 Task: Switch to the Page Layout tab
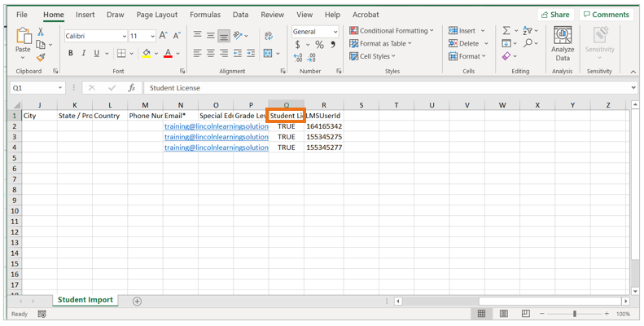[157, 15]
